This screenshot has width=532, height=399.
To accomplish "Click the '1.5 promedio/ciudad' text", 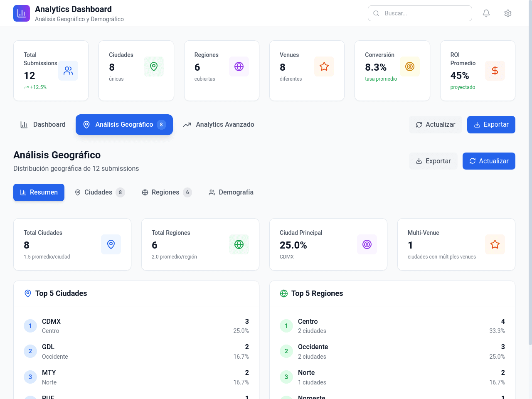I will (47, 257).
